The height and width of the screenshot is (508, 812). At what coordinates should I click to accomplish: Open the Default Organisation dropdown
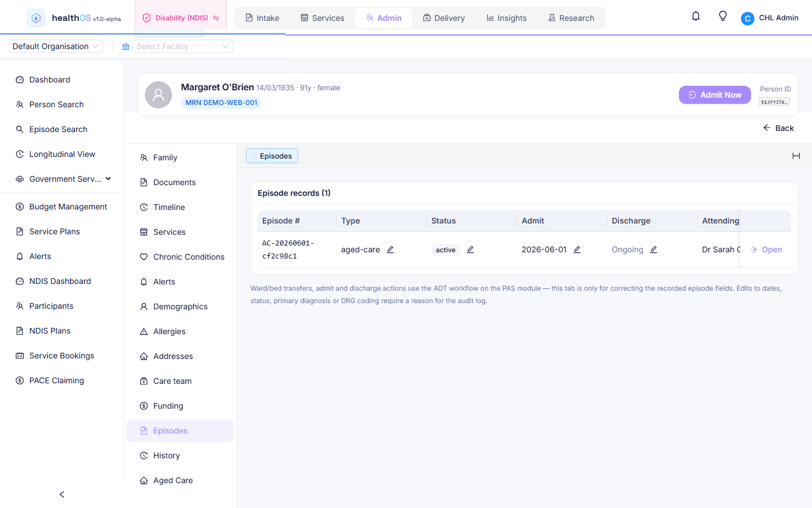(55, 46)
